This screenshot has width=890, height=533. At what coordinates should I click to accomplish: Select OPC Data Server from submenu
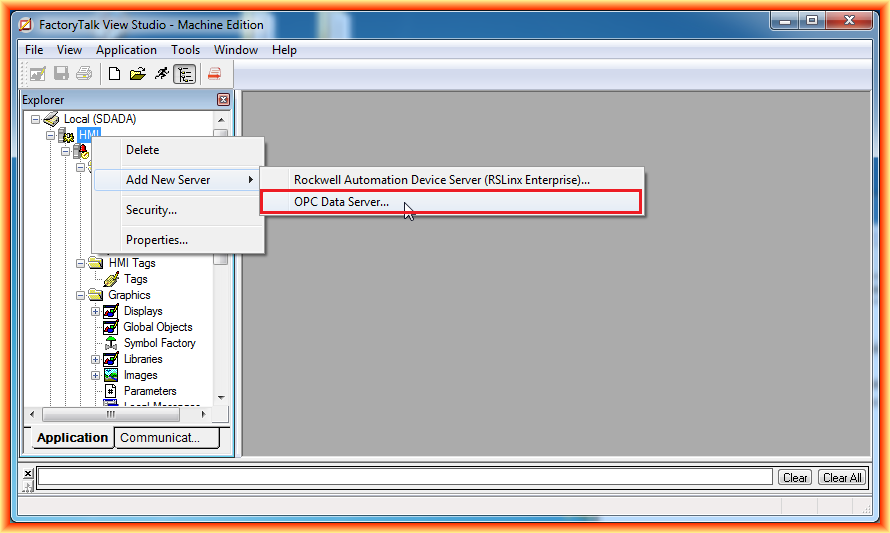tap(341, 202)
